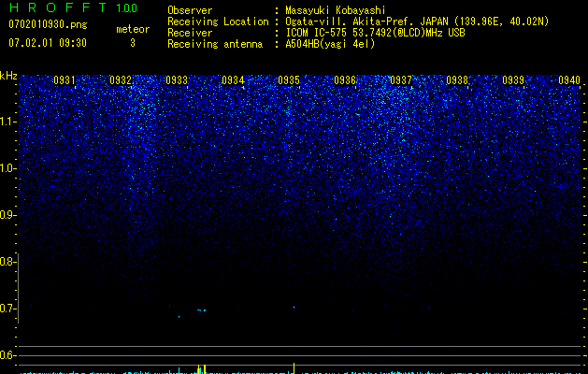Click the HROFFT 1.0.0 title text
Image resolution: width=588 pixels, height=374 pixels.
pos(73,7)
